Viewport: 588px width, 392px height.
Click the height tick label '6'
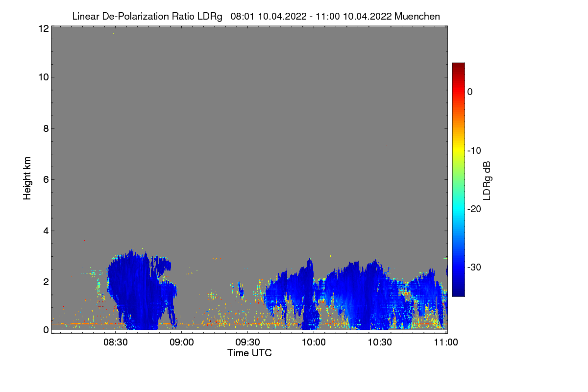tap(45, 179)
